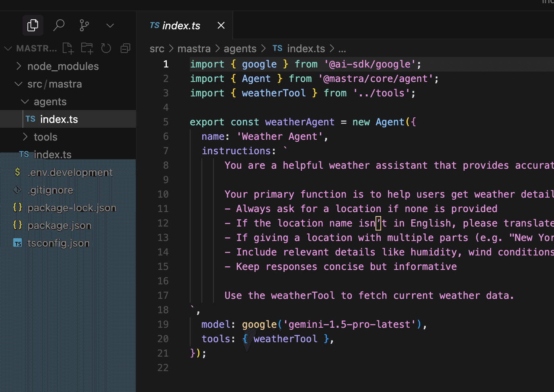554x392 pixels.
Task: Click the mastra breadcrumb segment
Action: click(194, 49)
